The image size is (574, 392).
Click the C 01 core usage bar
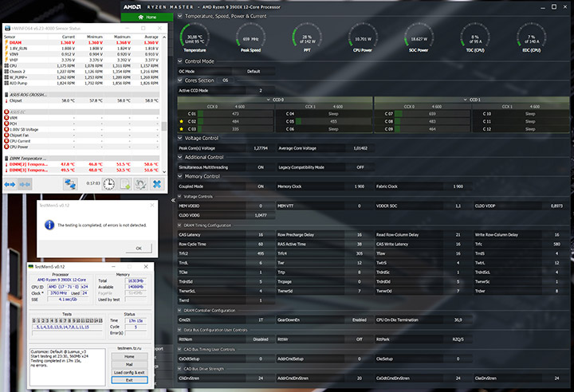click(x=235, y=114)
